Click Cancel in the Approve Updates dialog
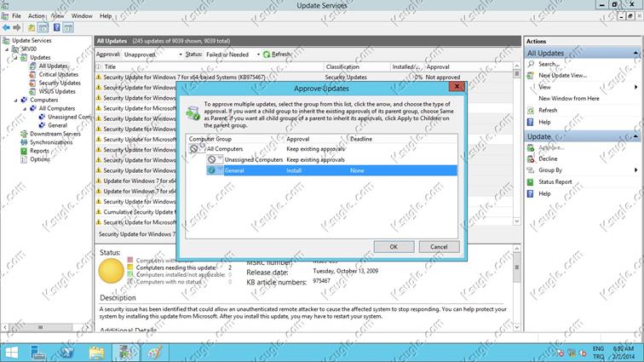 click(439, 246)
